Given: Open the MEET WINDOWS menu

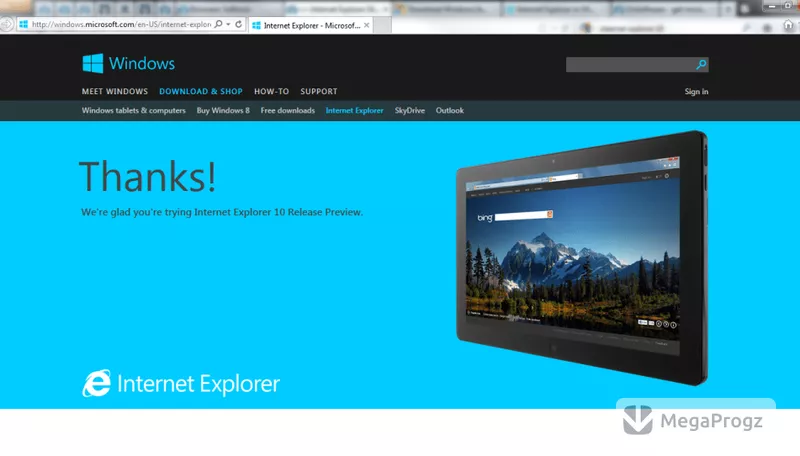Looking at the screenshot, I should pyautogui.click(x=115, y=91).
